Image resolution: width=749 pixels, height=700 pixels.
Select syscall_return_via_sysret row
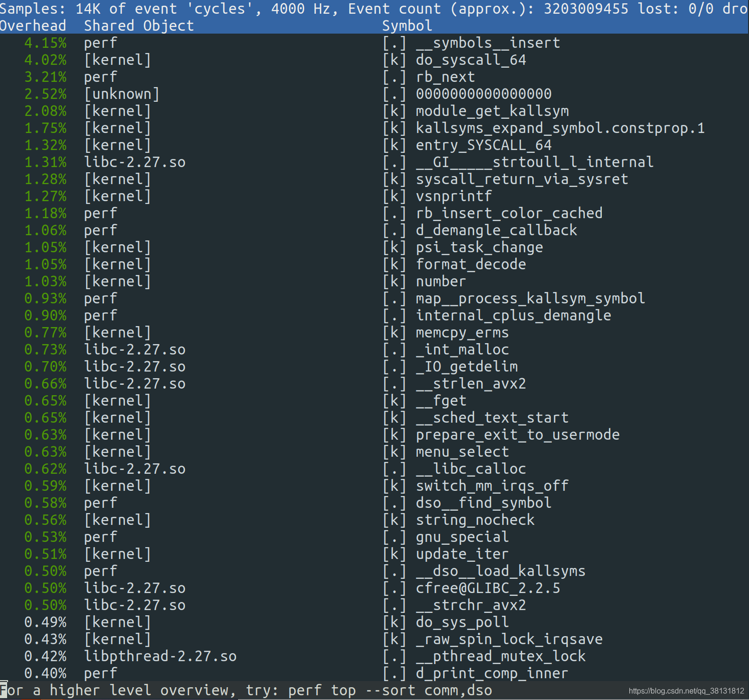click(374, 179)
